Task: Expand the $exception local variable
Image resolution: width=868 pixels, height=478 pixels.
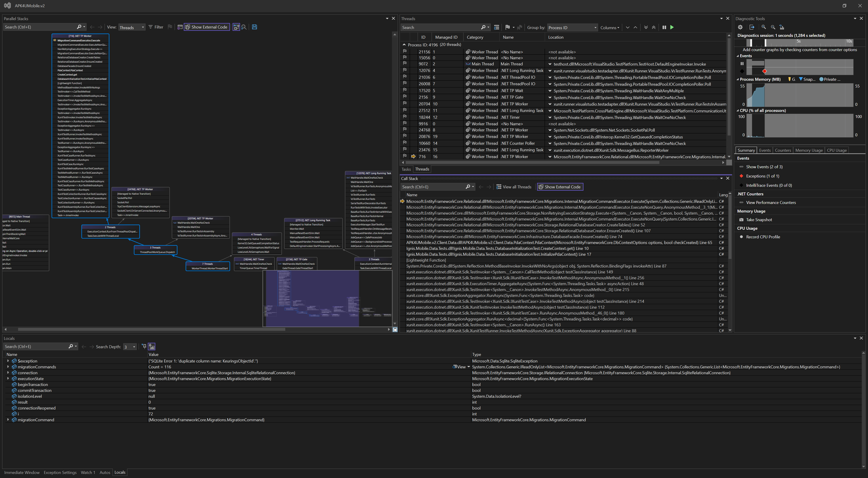Action: pos(8,361)
